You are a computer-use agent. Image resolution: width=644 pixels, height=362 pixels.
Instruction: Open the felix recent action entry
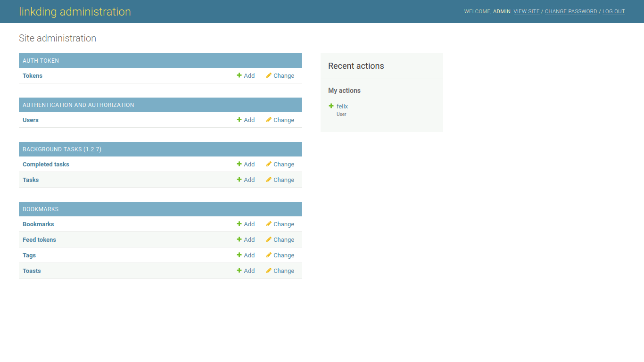click(x=342, y=107)
